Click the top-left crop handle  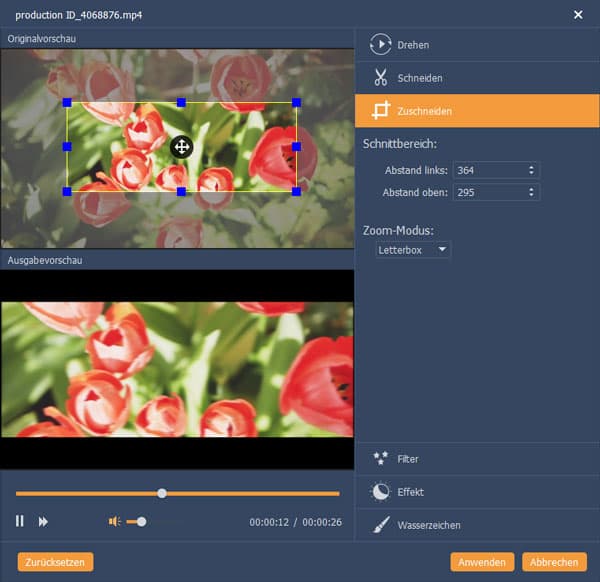[x=67, y=102]
